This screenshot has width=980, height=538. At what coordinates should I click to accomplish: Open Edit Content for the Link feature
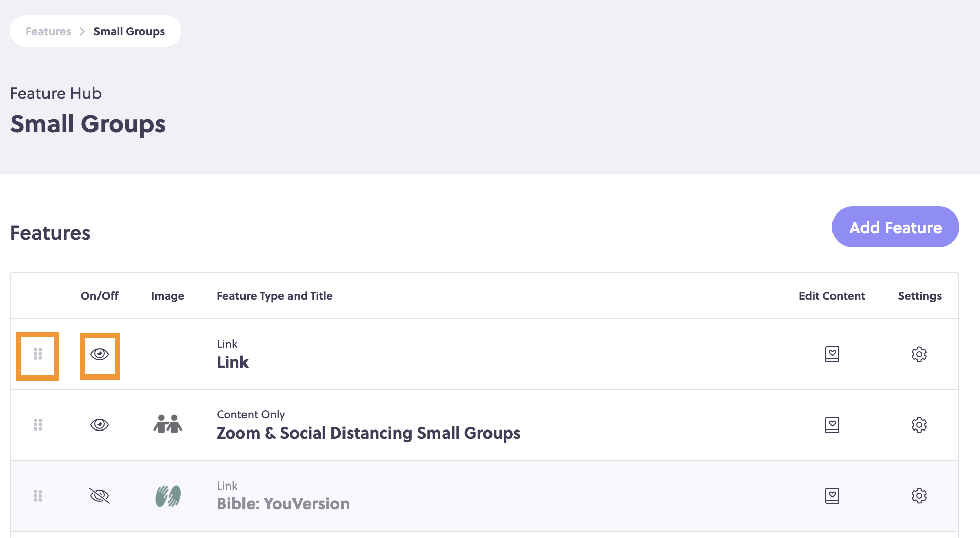pyautogui.click(x=831, y=354)
